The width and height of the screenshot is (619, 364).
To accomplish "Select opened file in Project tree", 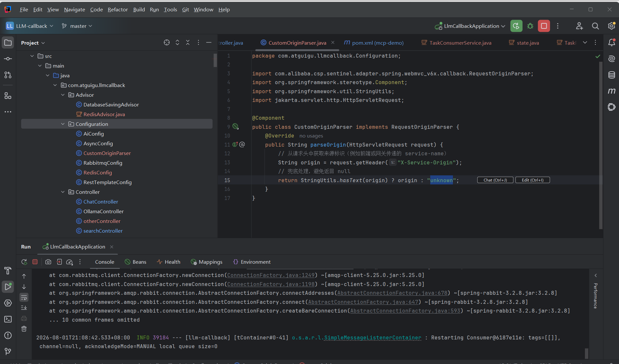I will coord(167,43).
